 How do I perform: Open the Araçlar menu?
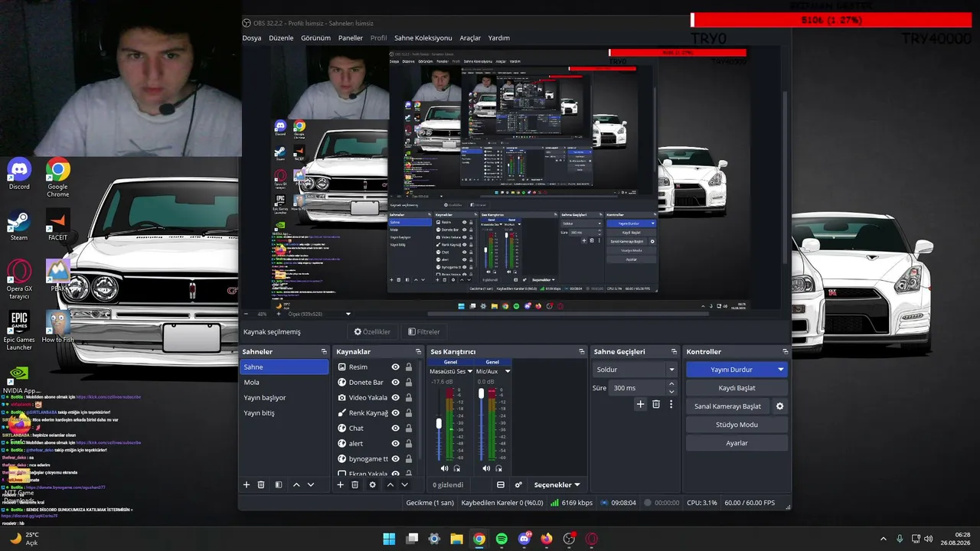coord(470,38)
